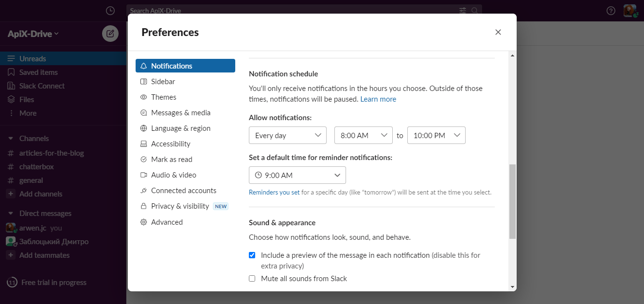The width and height of the screenshot is (644, 304).
Task: Open the history clock icon
Action: point(110,11)
